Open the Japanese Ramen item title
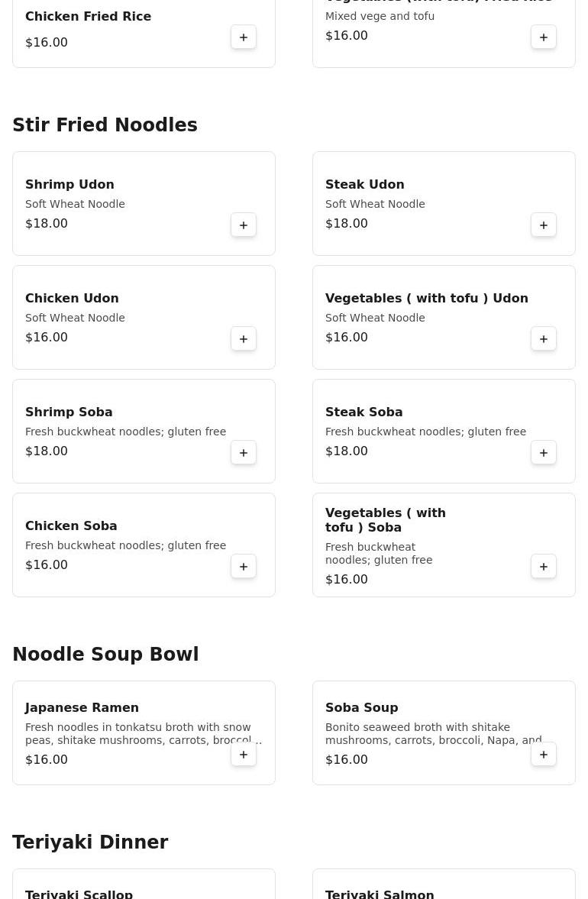588x899 pixels. tap(82, 707)
